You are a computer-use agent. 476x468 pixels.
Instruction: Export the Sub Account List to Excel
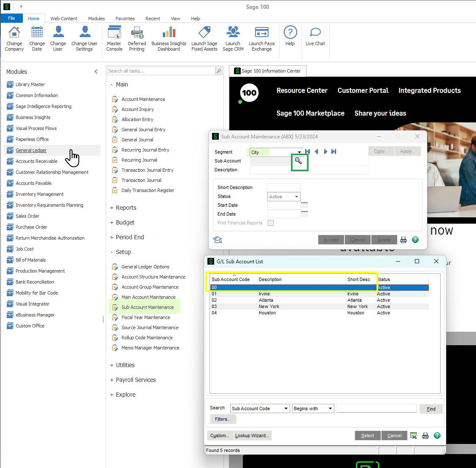[413, 436]
